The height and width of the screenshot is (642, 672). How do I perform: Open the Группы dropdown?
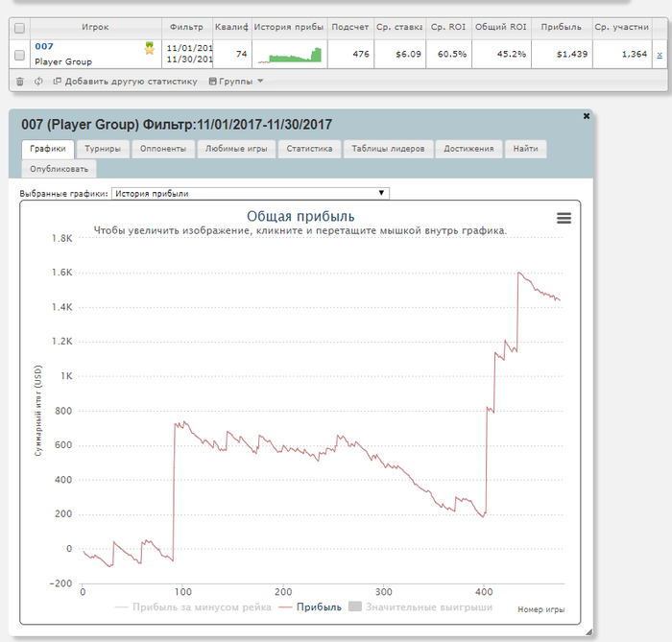point(236,82)
